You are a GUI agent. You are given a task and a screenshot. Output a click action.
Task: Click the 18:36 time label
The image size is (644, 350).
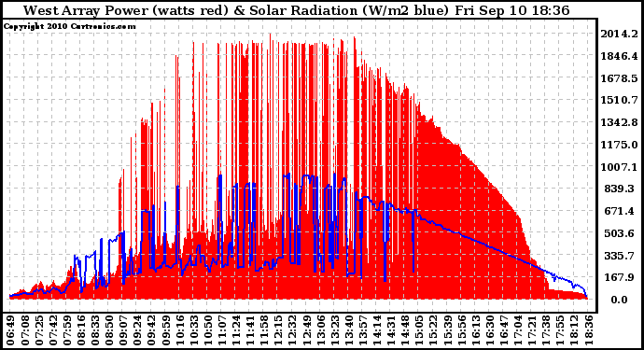click(x=588, y=329)
